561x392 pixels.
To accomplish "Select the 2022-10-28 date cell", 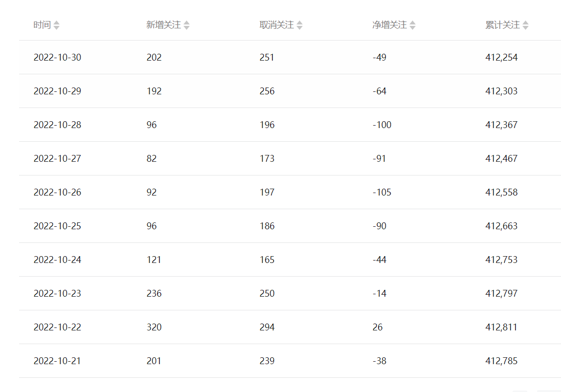I will [x=57, y=125].
